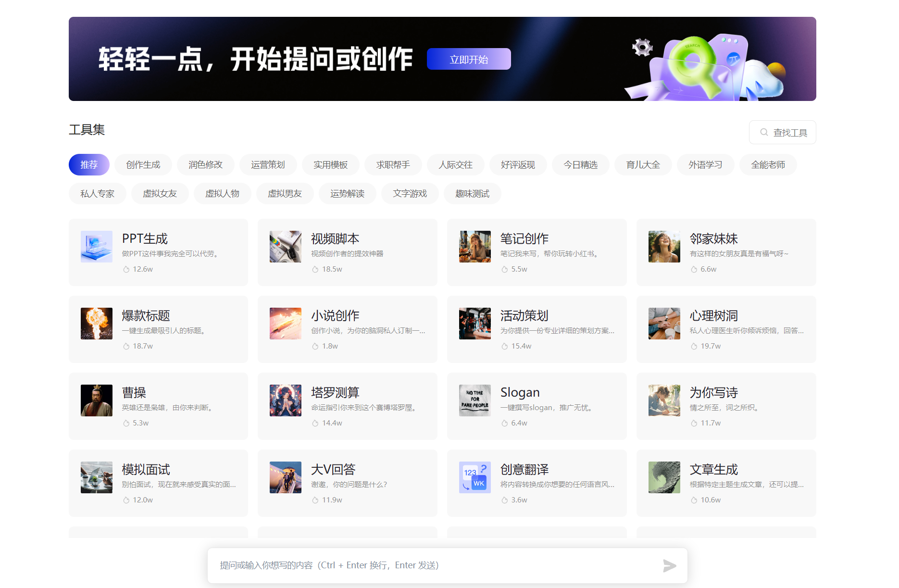Click the flame icon beside 18.5w

(315, 269)
